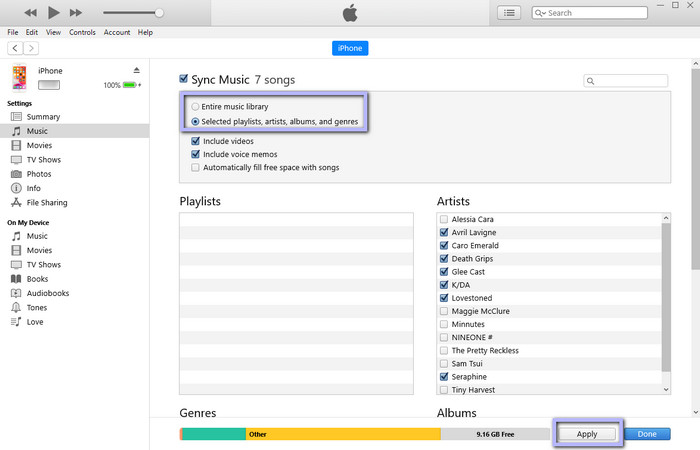Click the iPhone device thumbnail
Screen dimensions: 700x450
(x=19, y=77)
